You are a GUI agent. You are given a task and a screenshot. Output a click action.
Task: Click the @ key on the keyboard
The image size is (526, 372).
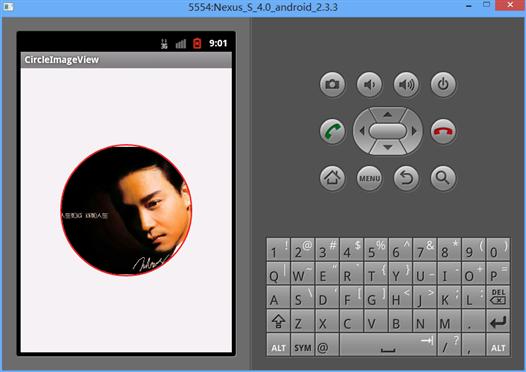coord(327,345)
